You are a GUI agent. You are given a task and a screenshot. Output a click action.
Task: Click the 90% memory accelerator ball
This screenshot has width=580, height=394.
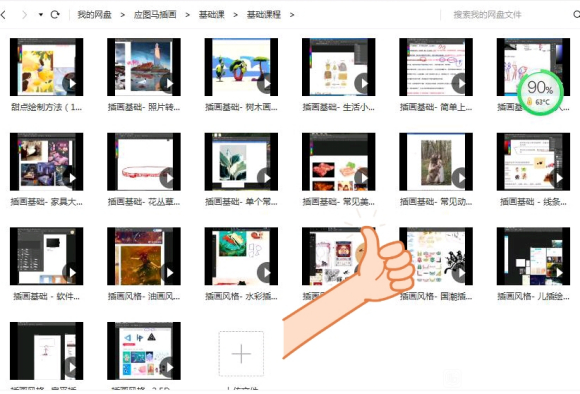tap(540, 92)
